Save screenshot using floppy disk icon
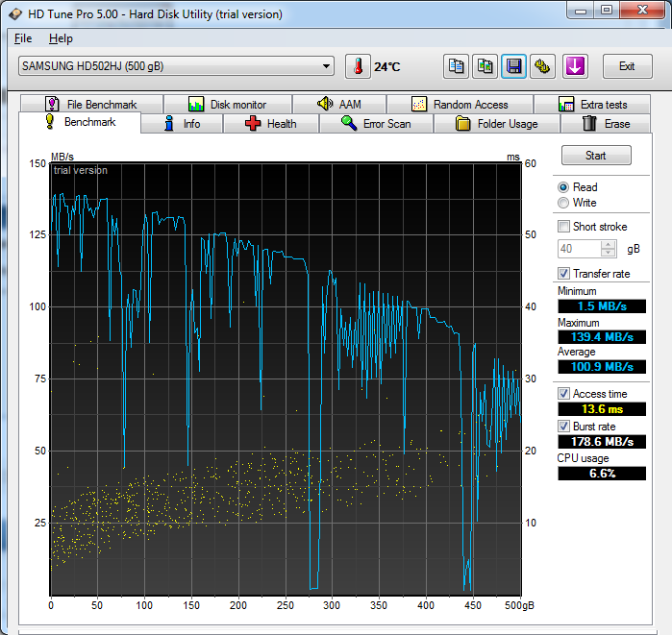The image size is (672, 635). (x=513, y=66)
